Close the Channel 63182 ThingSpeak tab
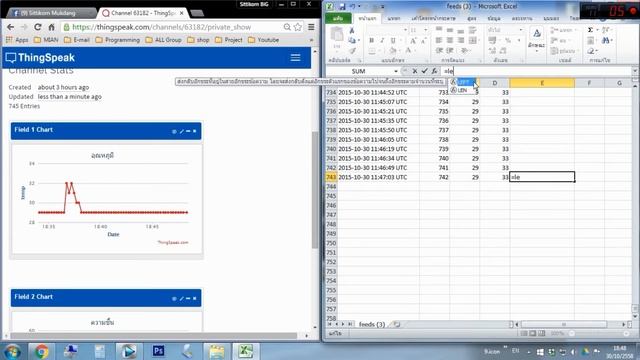The image size is (640, 360). 182,13
